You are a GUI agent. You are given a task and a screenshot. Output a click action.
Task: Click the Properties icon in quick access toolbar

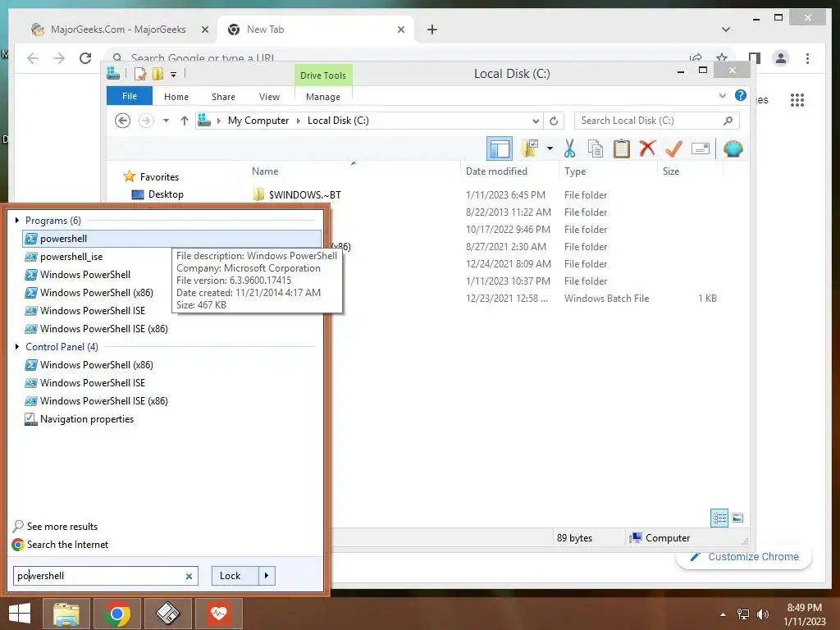[x=139, y=74]
